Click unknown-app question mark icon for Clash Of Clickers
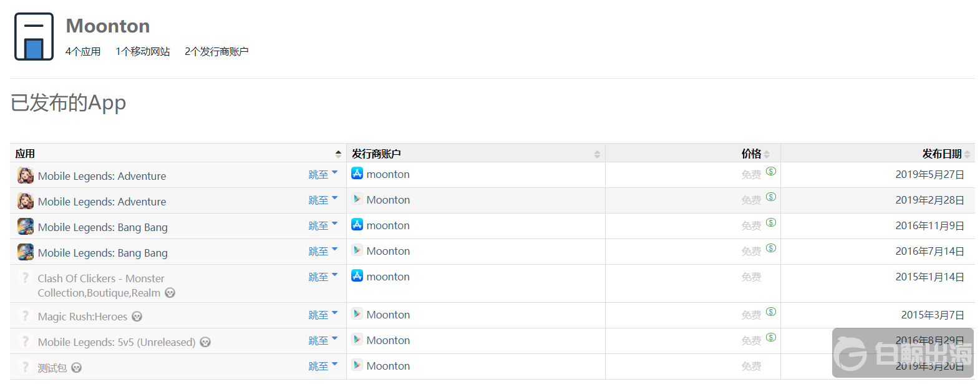The height and width of the screenshot is (384, 980). tap(26, 278)
